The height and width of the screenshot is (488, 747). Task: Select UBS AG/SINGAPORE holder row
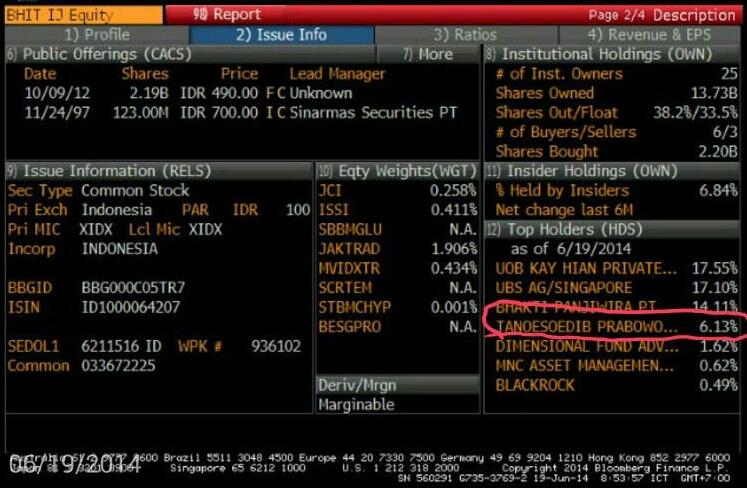pyautogui.click(x=616, y=288)
